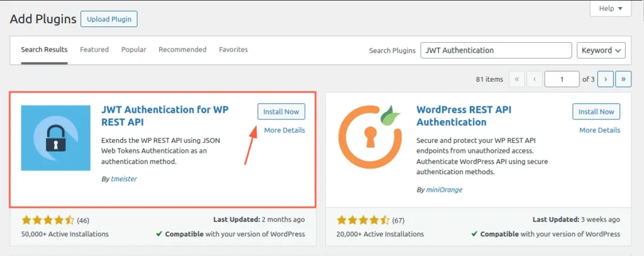This screenshot has height=256, width=644.
Task: Go to the next results page arrow
Action: click(x=606, y=79)
